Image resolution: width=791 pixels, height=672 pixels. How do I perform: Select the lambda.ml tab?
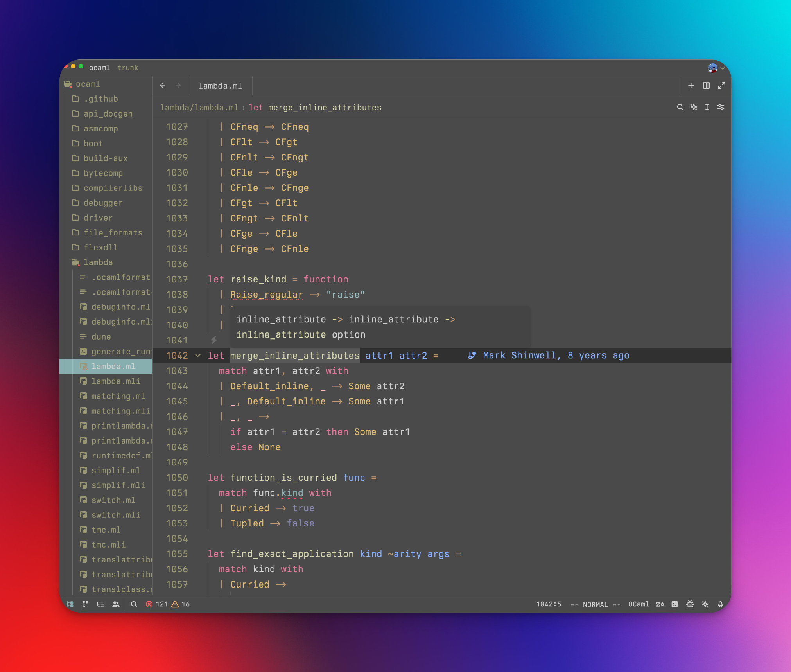coord(220,86)
